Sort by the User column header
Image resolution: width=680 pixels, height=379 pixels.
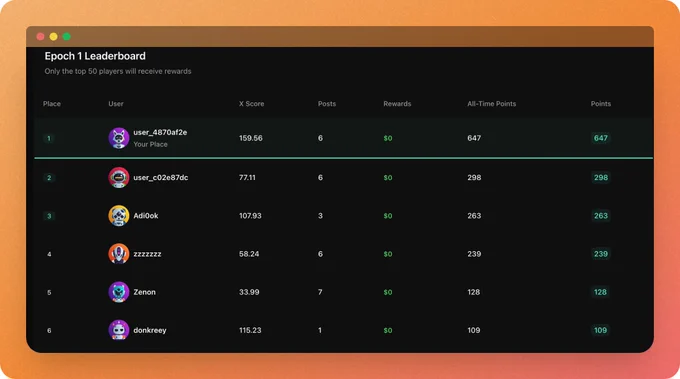pyautogui.click(x=116, y=104)
